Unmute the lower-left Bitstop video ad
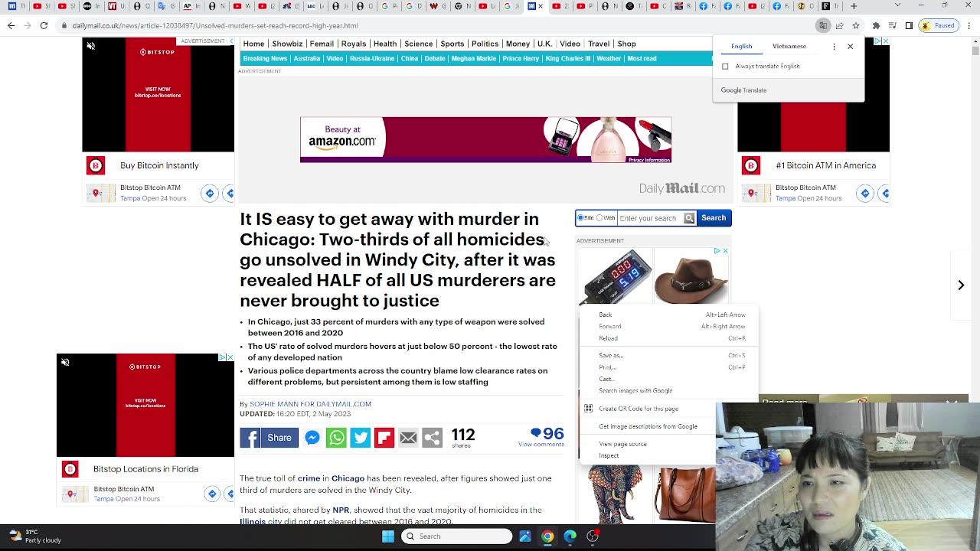This screenshot has height=551, width=980. [x=65, y=362]
